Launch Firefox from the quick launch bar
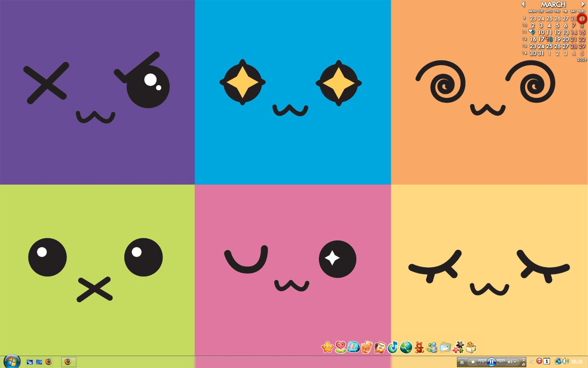 49,362
